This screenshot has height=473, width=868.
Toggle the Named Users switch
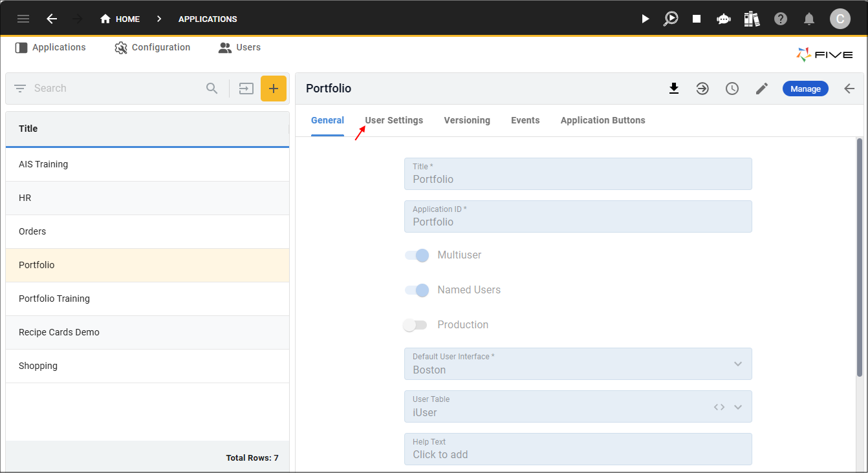pyautogui.click(x=417, y=290)
